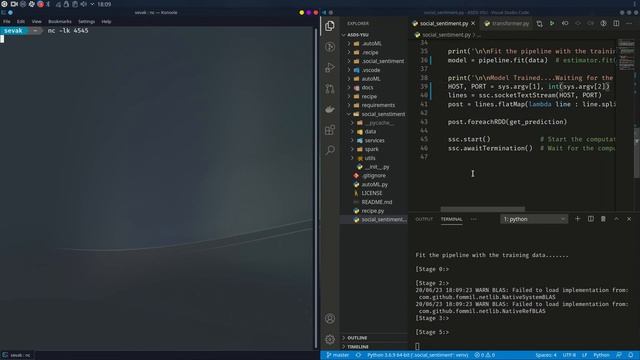This screenshot has height=360, width=640.
Task: Open Settings menu in Konsole
Action: [x=86, y=21]
